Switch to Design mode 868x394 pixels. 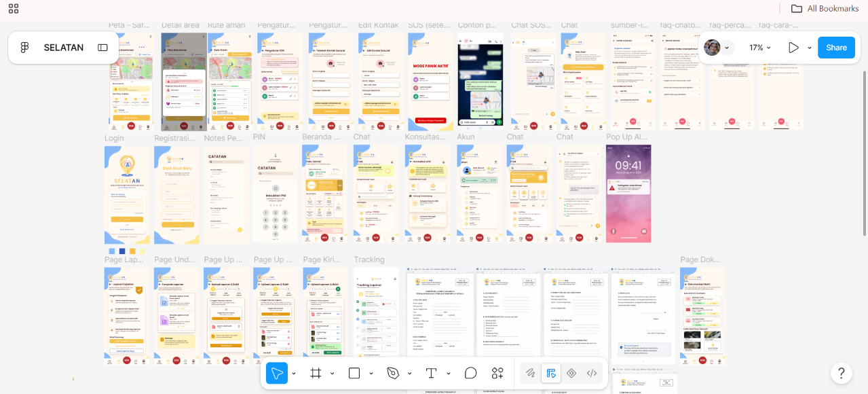coord(550,373)
